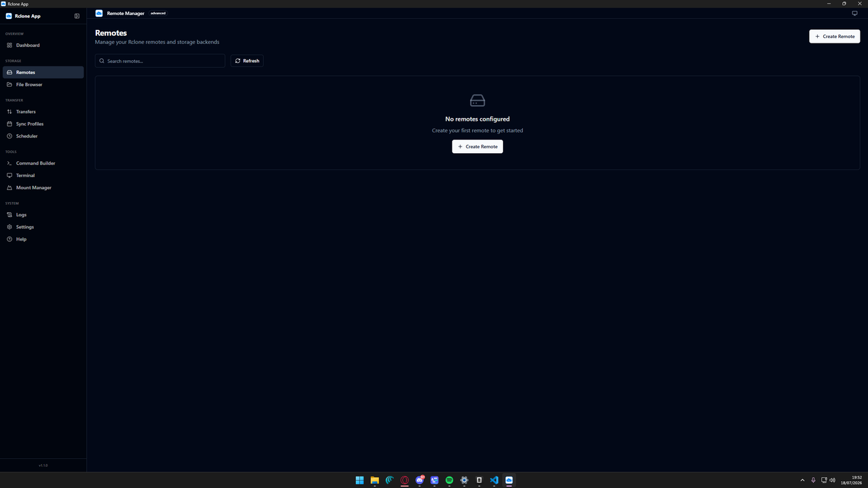Click the microphone icon in system tray
This screenshot has height=488, width=868.
[x=813, y=480]
